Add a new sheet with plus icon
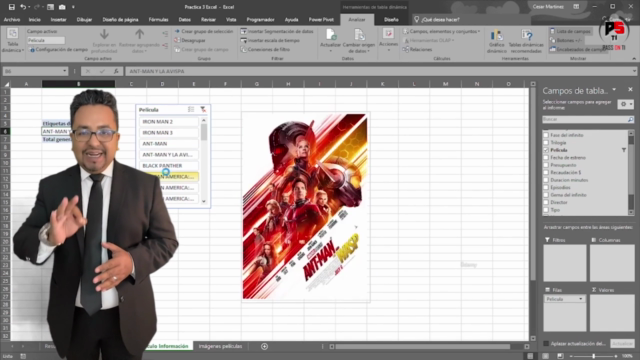The image size is (640, 360). 264,347
